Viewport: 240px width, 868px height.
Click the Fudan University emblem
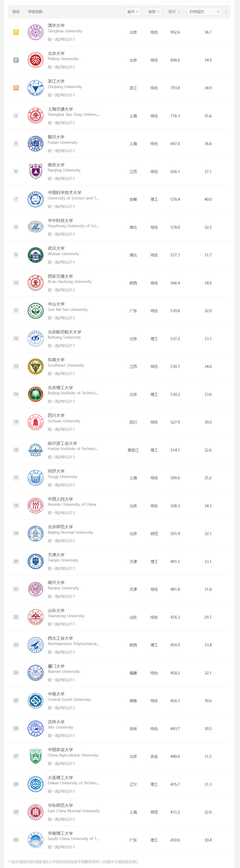pos(35,143)
